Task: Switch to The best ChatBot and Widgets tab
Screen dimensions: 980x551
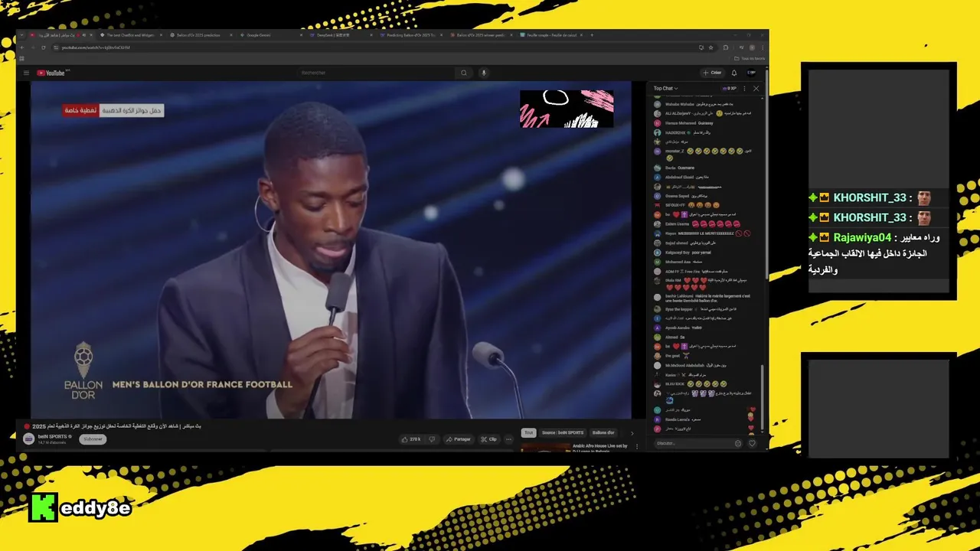Action: (x=132, y=34)
